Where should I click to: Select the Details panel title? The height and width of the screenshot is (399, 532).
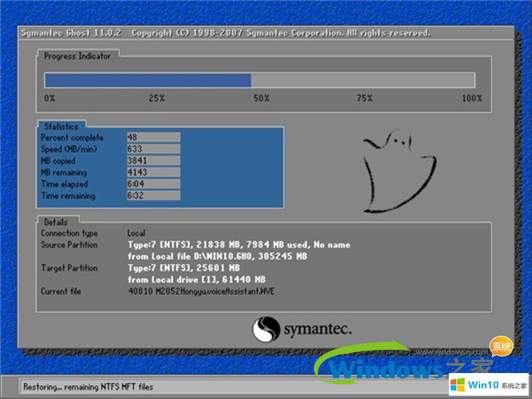click(56, 222)
